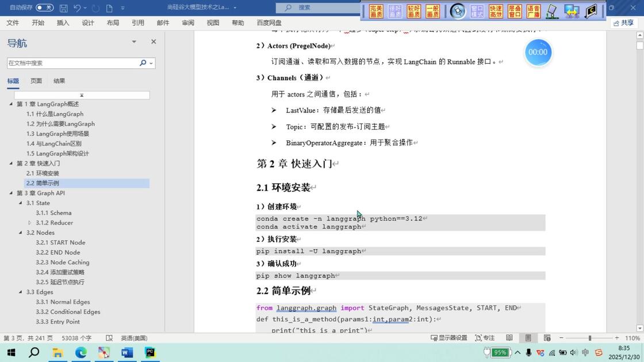Image resolution: width=644 pixels, height=362 pixels.
Task: Collapse the 3.1 State heading
Action: tap(21, 203)
